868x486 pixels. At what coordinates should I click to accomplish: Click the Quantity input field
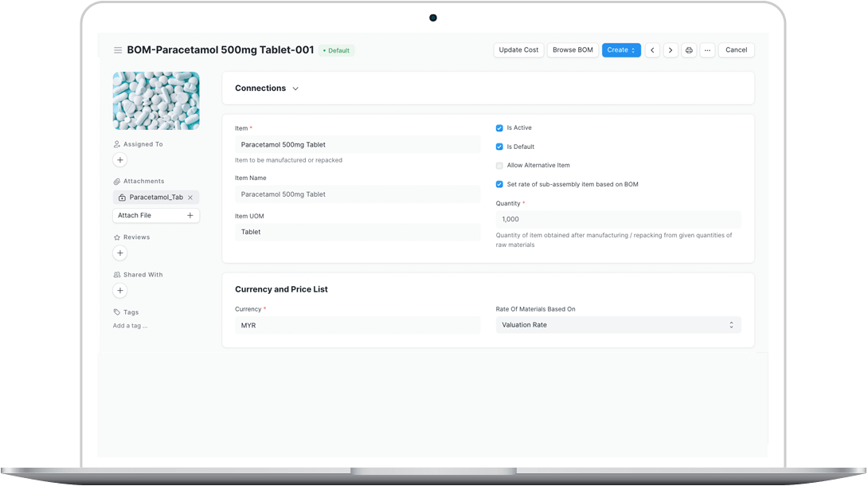pyautogui.click(x=618, y=219)
